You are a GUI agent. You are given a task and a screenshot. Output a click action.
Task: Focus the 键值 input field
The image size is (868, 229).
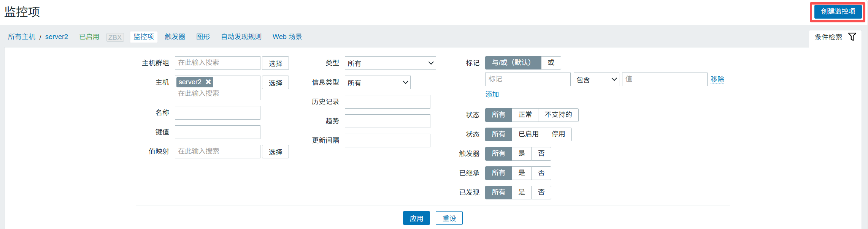point(217,132)
